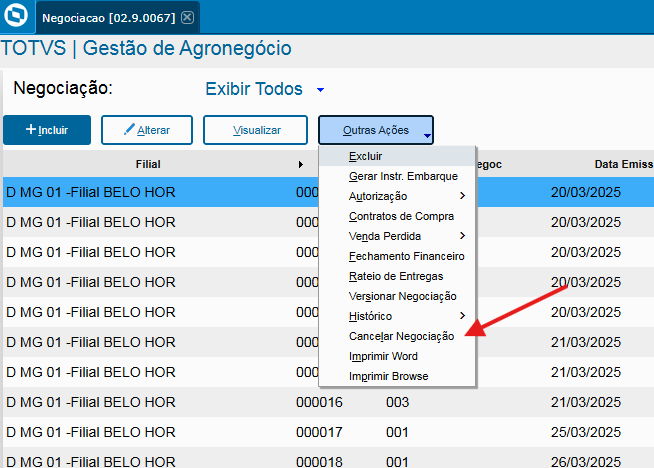The height and width of the screenshot is (468, 654).
Task: Expand the Venda Perdida submenu
Action: 397,237
